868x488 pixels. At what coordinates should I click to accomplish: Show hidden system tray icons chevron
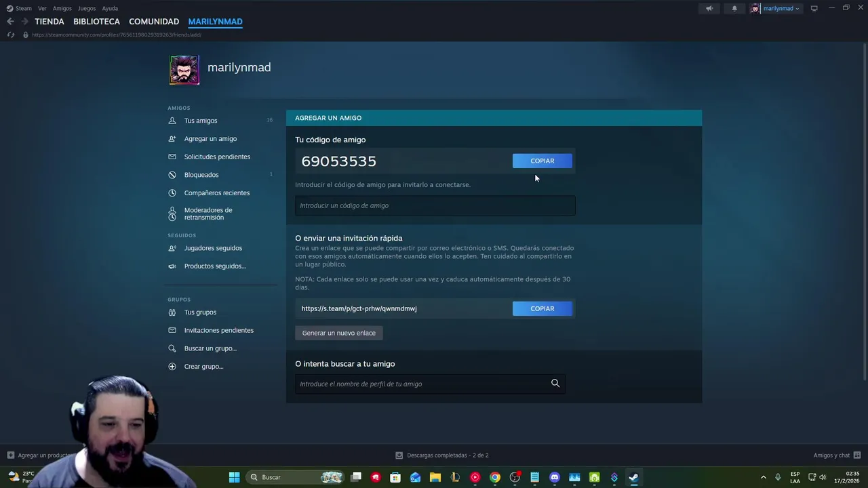click(x=763, y=477)
